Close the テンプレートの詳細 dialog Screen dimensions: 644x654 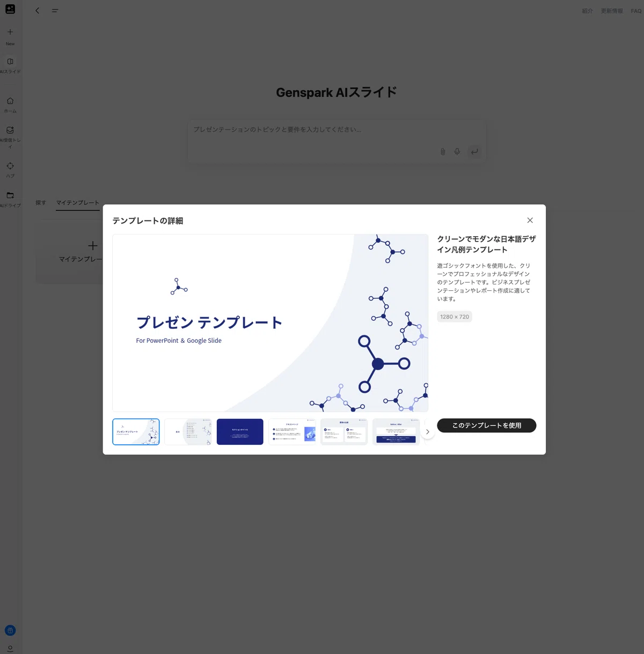[530, 221]
